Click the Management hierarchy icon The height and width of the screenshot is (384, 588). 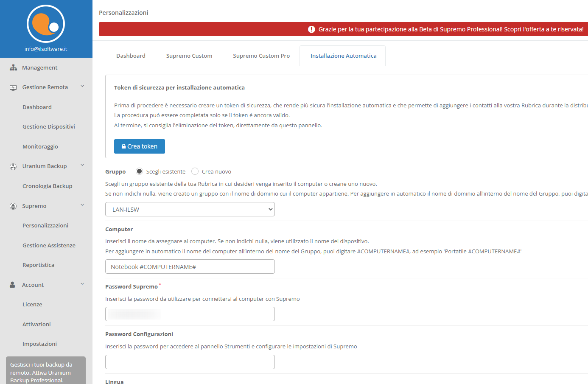[14, 67]
